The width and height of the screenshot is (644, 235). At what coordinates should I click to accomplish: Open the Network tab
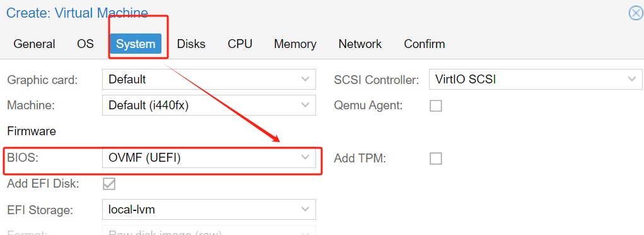[x=360, y=44]
